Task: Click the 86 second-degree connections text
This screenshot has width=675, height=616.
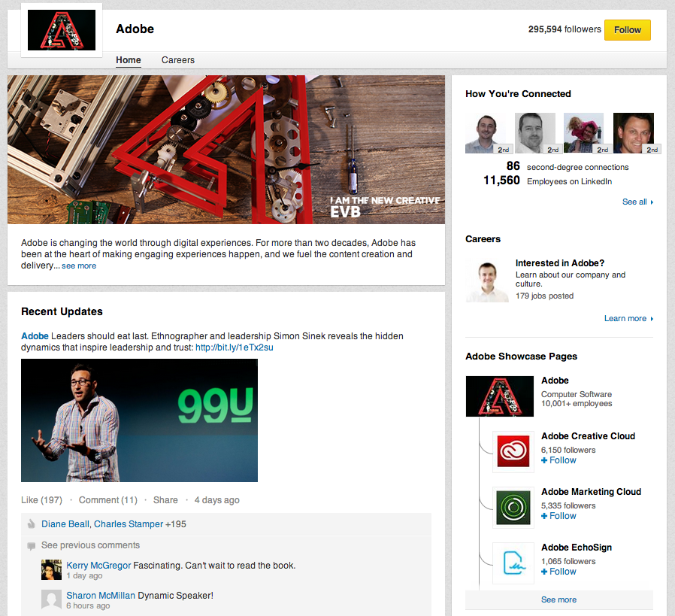Action: point(568,167)
